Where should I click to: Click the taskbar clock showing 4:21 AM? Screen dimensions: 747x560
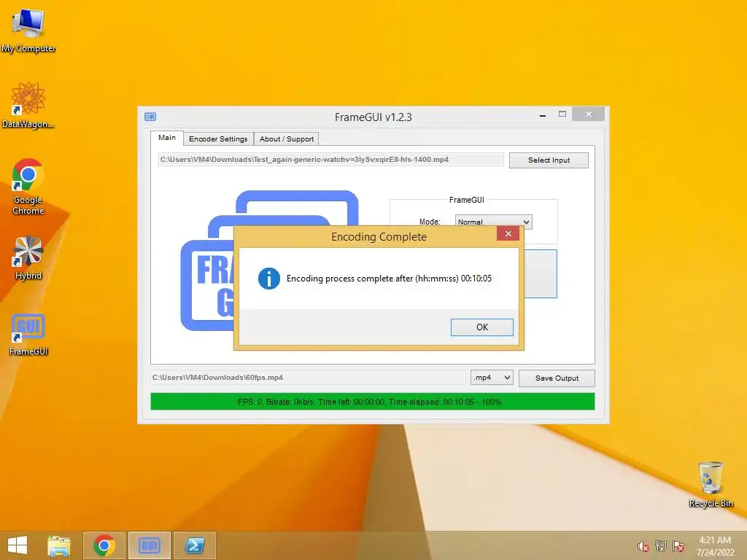coord(715,546)
